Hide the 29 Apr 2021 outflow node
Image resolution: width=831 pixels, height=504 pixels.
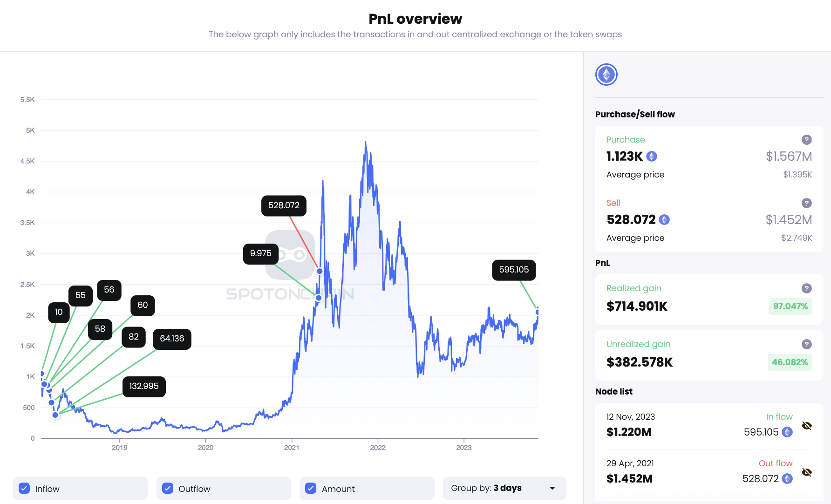pyautogui.click(x=807, y=472)
